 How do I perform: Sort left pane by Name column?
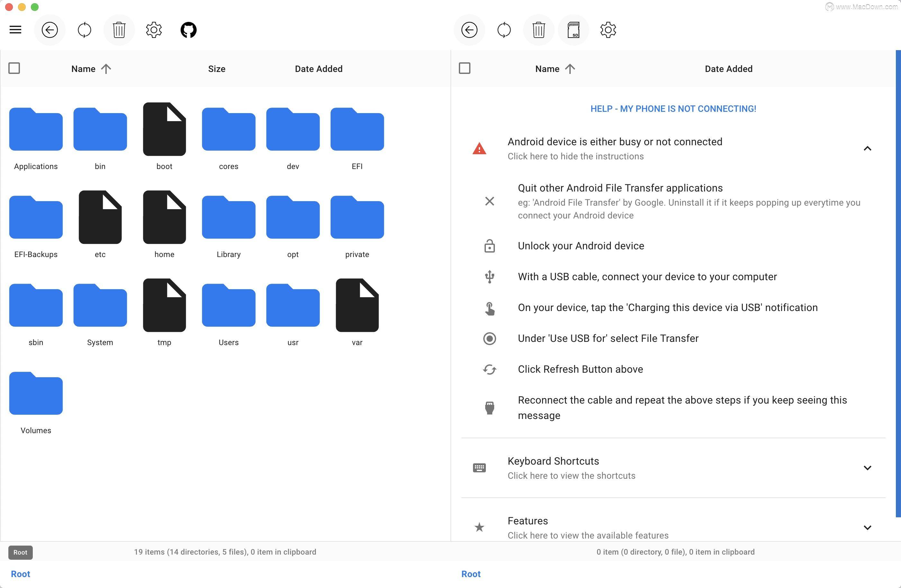[x=91, y=69]
